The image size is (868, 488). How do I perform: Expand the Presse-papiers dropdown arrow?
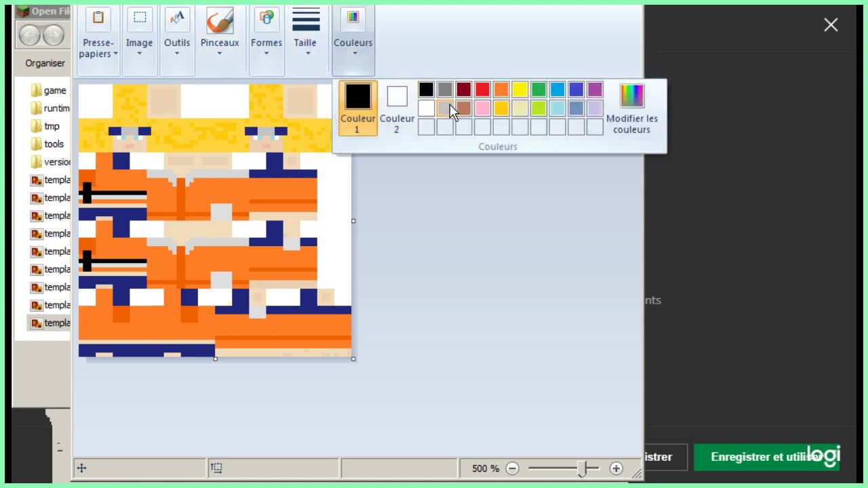click(115, 54)
